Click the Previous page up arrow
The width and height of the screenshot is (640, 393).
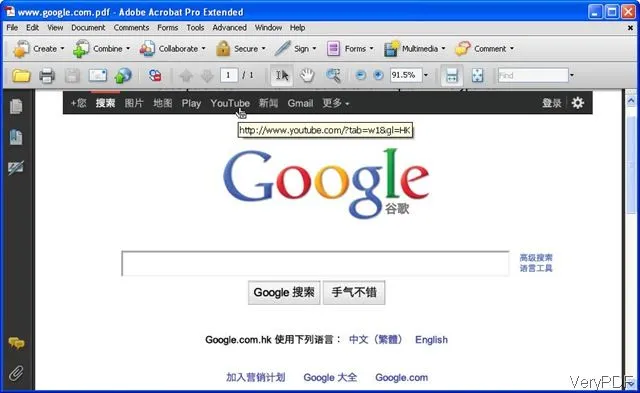click(186, 75)
